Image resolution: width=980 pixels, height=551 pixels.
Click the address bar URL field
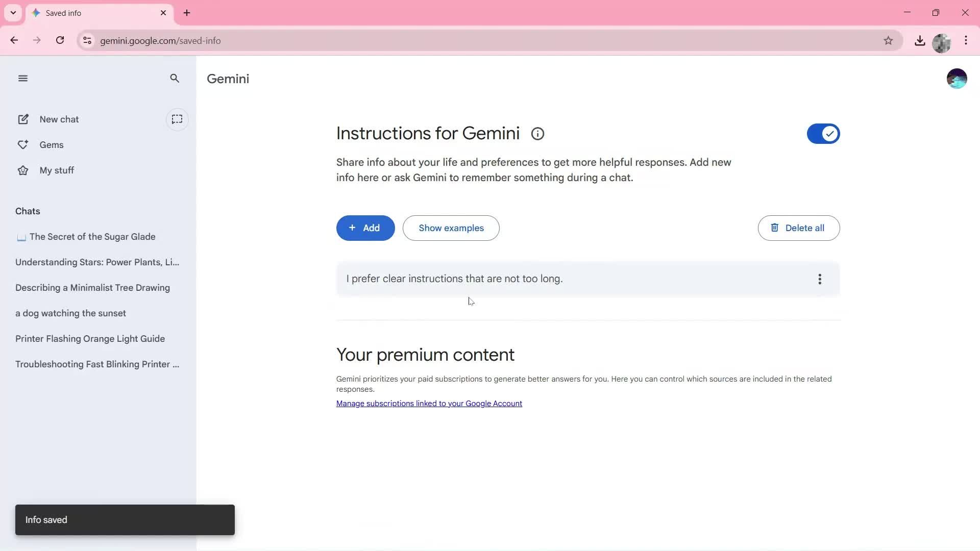(306, 40)
